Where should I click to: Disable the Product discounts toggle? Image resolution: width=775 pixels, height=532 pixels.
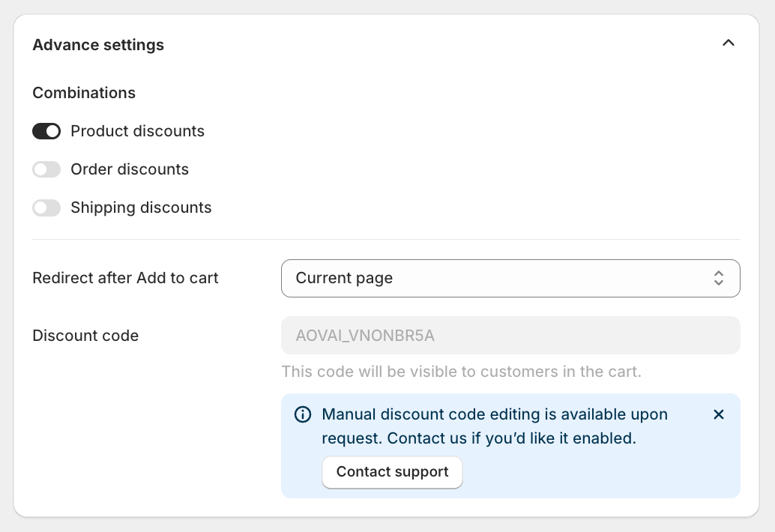pos(46,131)
